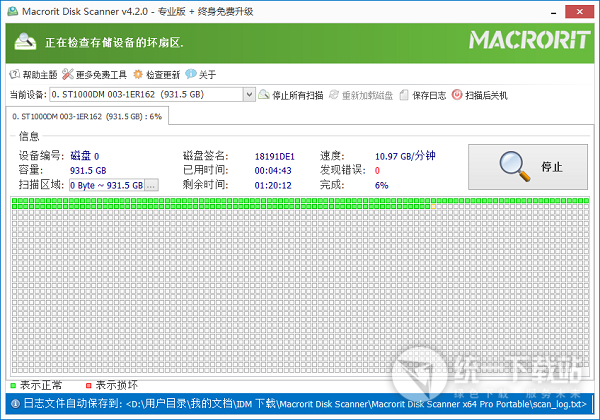
Task: Click the first green scanned block
Action: coord(14,201)
